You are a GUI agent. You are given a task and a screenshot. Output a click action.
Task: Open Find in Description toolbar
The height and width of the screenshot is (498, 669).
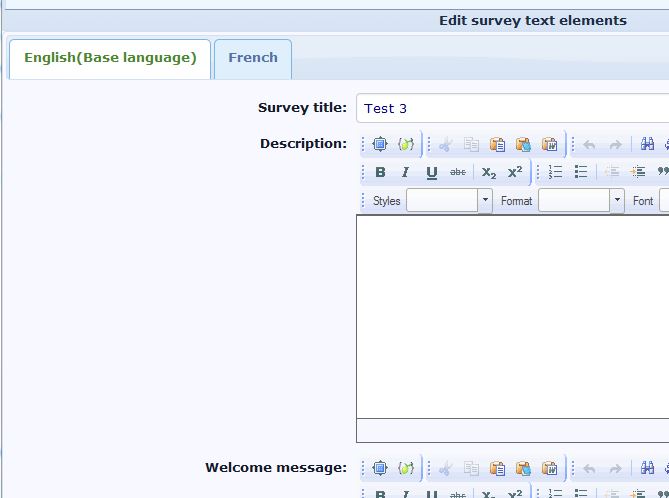[x=647, y=144]
